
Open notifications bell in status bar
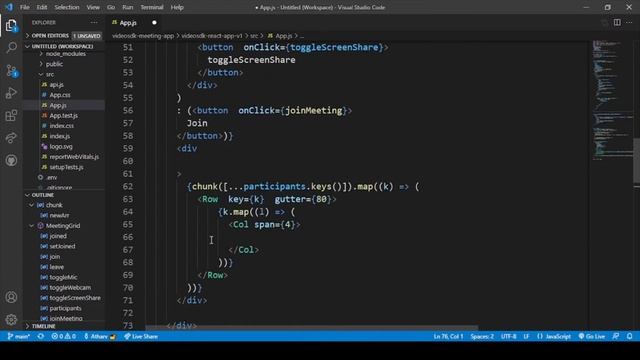click(x=629, y=336)
